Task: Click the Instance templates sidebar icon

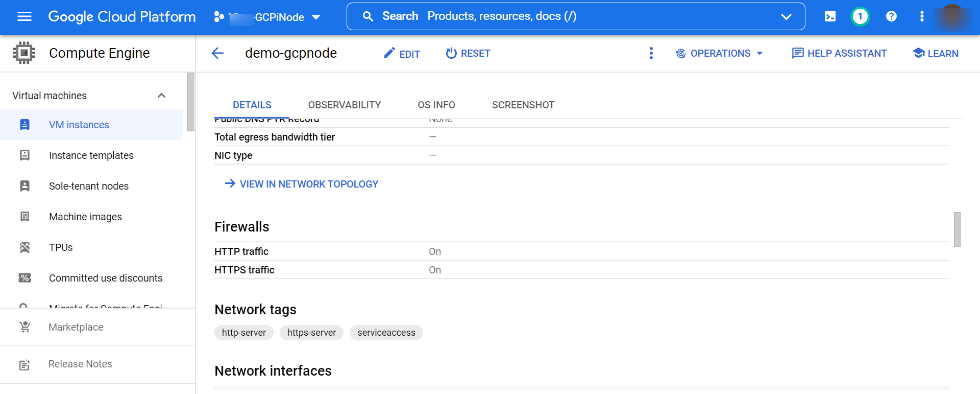Action: point(24,155)
